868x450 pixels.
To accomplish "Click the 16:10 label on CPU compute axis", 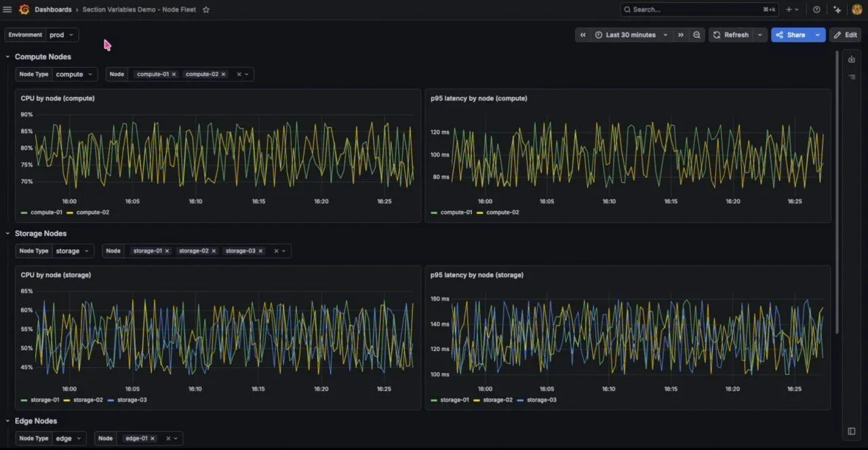I will pos(195,201).
